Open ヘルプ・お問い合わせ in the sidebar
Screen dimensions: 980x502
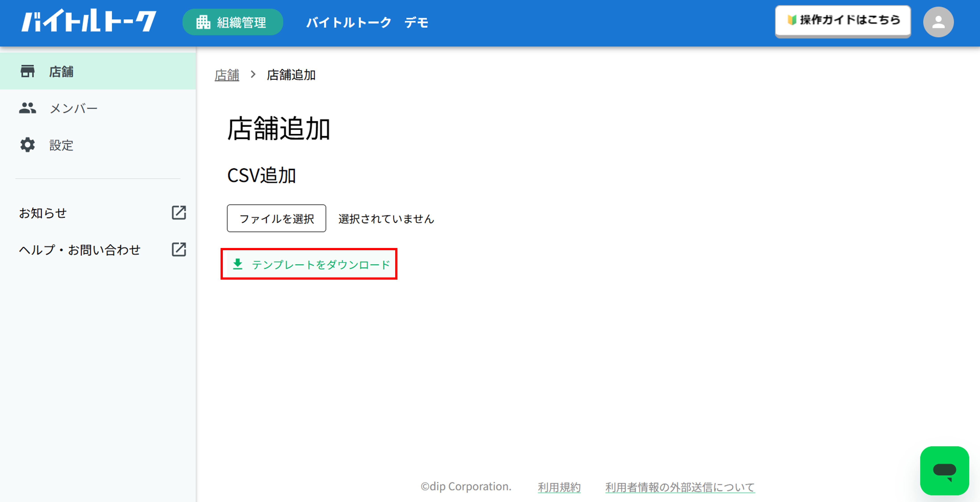click(98, 250)
